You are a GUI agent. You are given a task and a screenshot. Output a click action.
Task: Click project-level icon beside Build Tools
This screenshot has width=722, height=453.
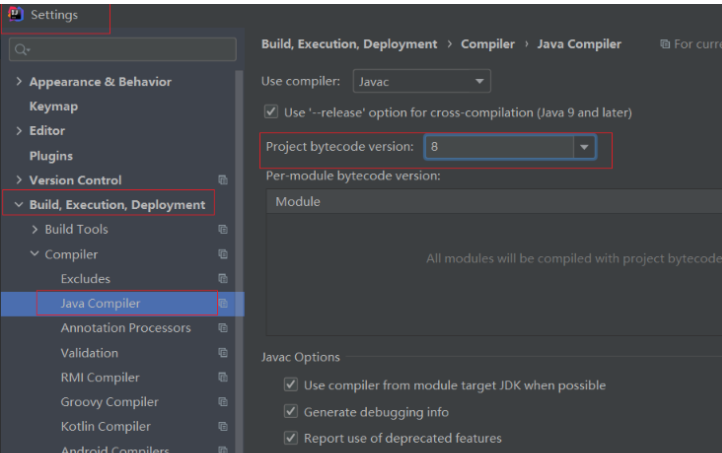[x=223, y=230]
